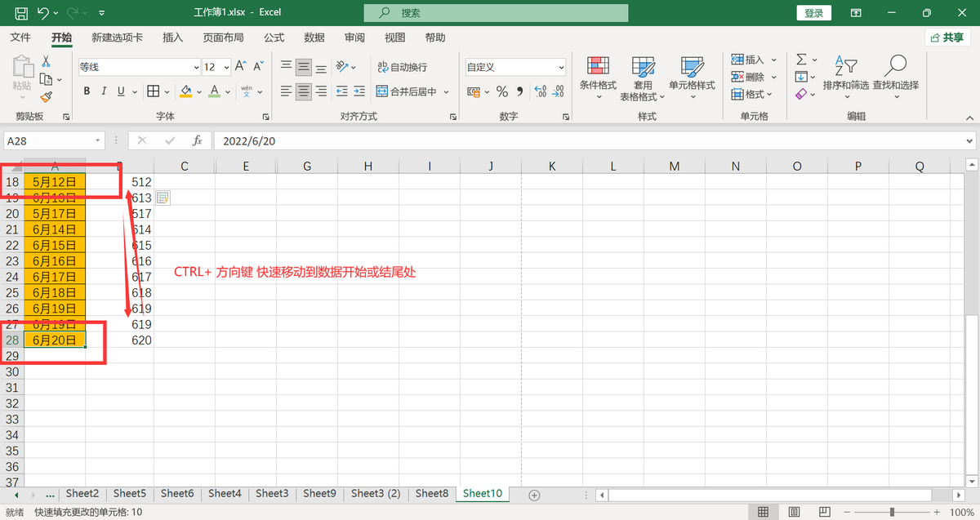
Task: Apply comma style number format
Action: (520, 91)
